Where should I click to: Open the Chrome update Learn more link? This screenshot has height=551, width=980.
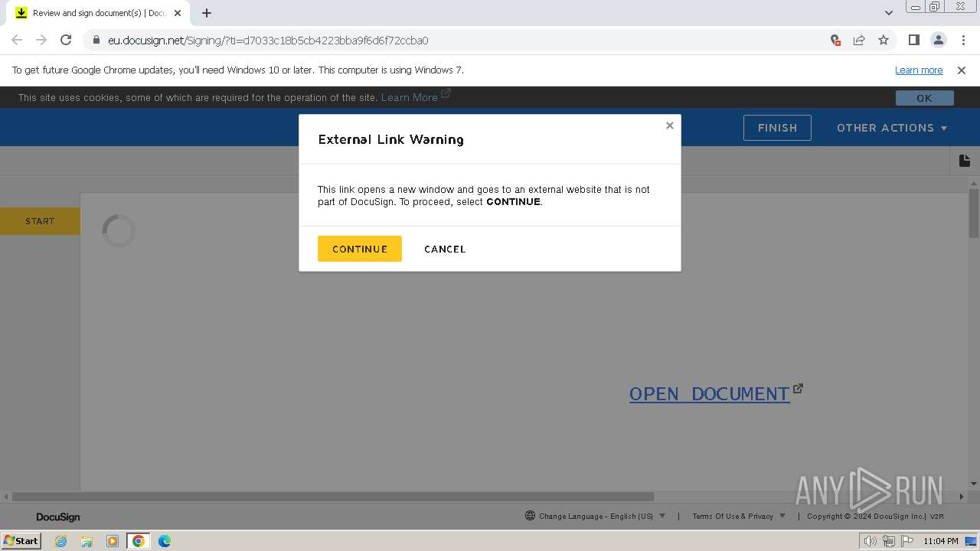[919, 70]
